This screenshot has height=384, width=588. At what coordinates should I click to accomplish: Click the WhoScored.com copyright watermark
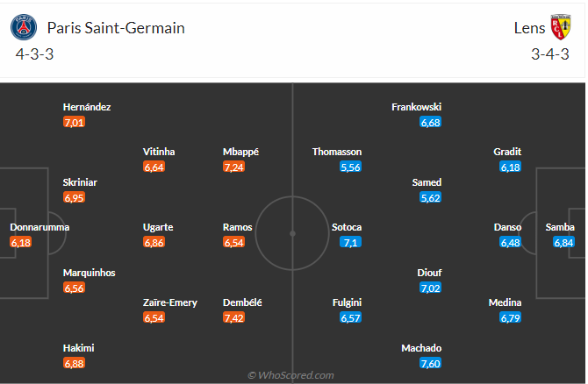coord(290,375)
